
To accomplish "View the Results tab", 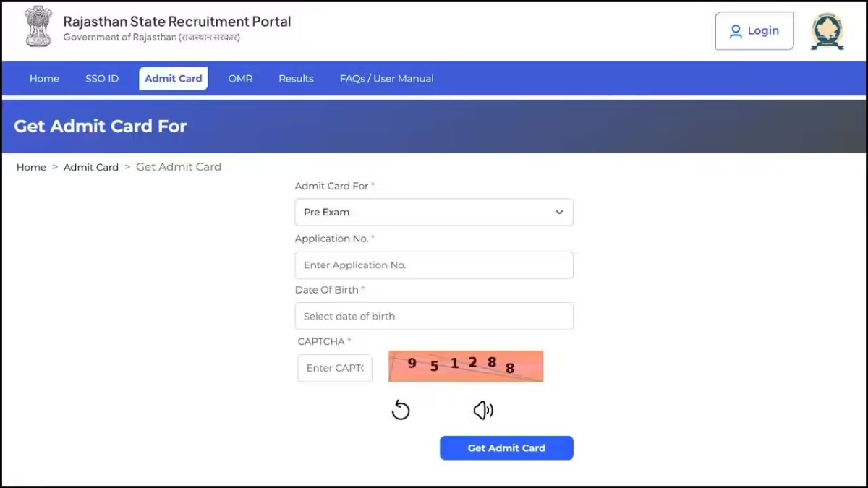I will 296,78.
